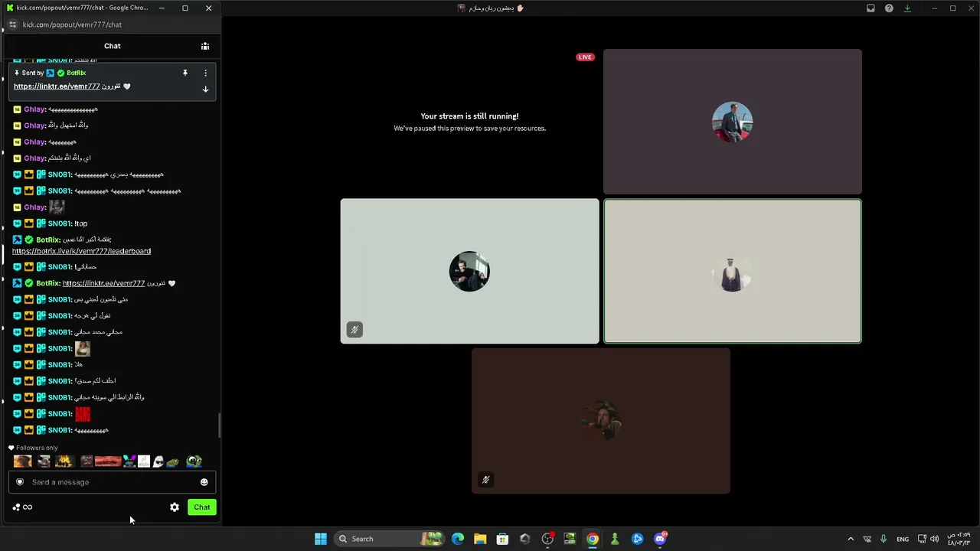The image size is (980, 551).
Task: Click the Send a message input
Action: pyautogui.click(x=113, y=482)
